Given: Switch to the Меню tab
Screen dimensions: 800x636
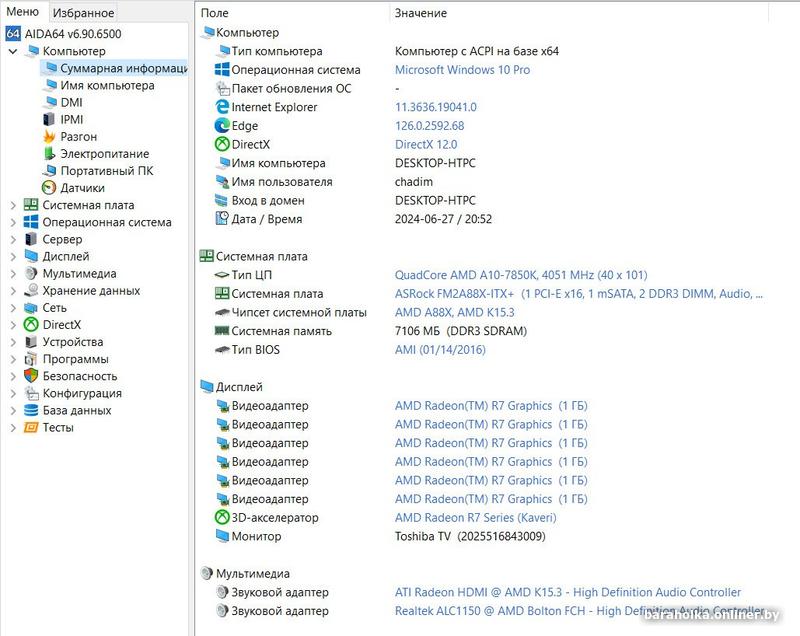Looking at the screenshot, I should (x=22, y=12).
